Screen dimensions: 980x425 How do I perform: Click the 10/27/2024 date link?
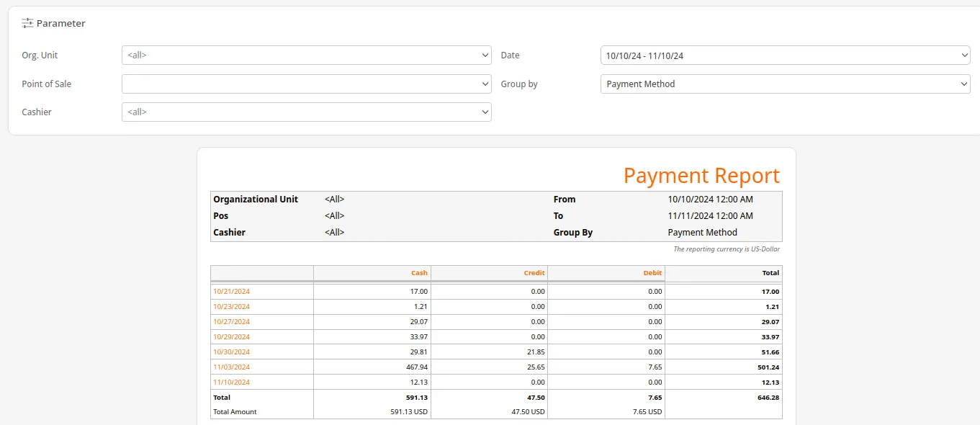[232, 322]
